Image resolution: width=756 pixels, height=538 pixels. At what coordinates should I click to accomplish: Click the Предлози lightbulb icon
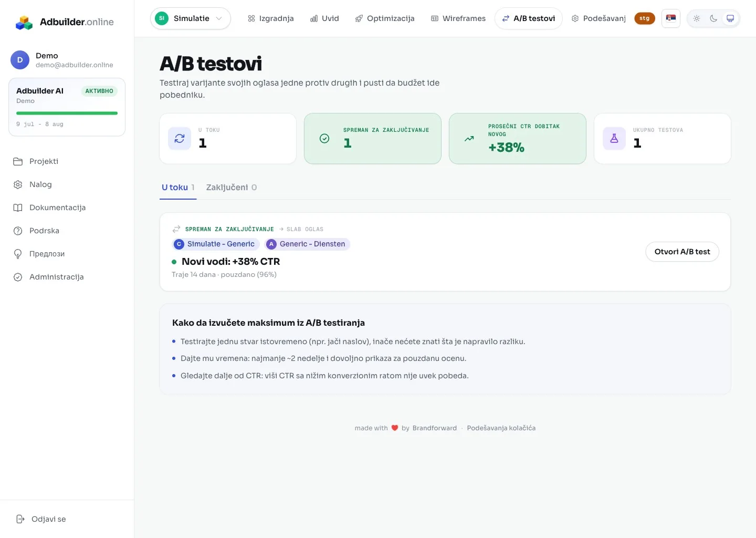click(x=18, y=254)
